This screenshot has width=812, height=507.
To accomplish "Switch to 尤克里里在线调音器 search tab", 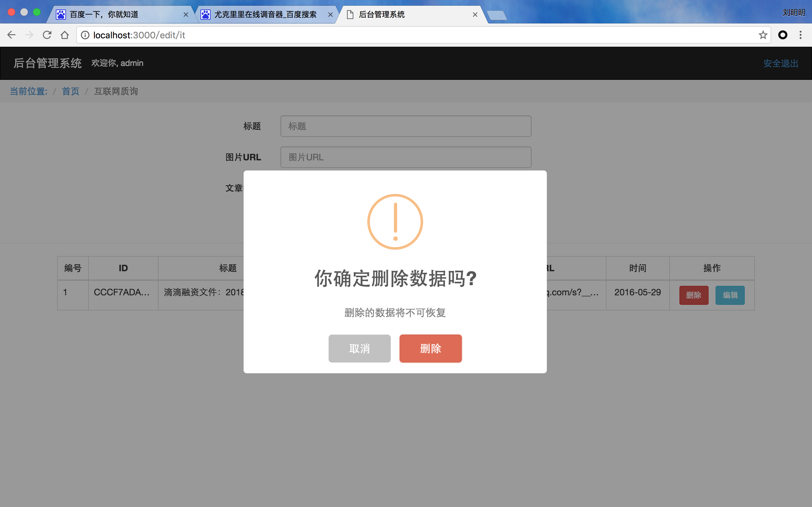I will coord(265,15).
